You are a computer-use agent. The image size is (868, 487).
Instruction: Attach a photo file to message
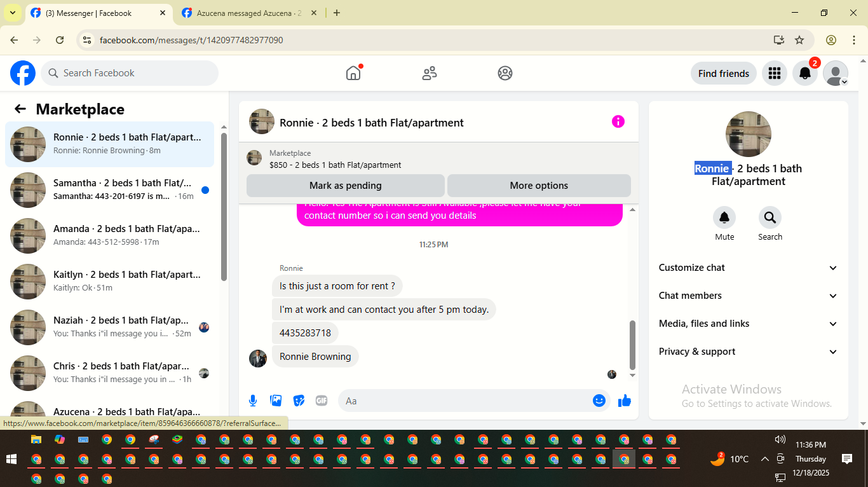pos(276,401)
